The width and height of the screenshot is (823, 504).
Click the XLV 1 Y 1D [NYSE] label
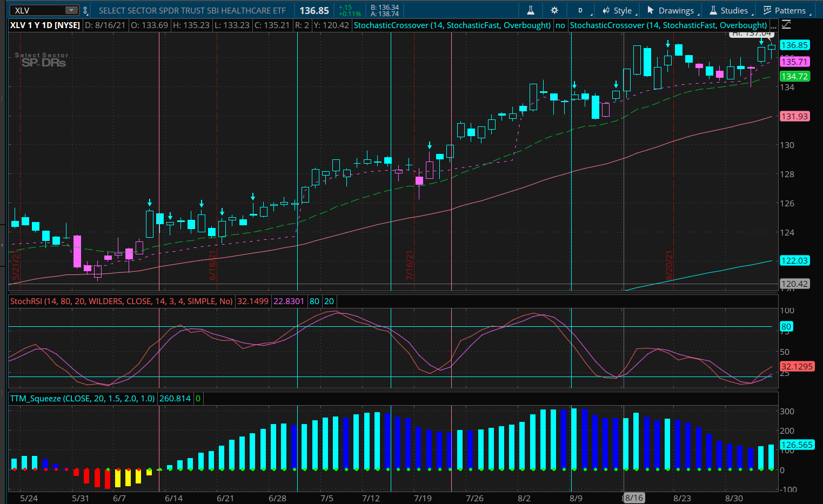(x=45, y=25)
